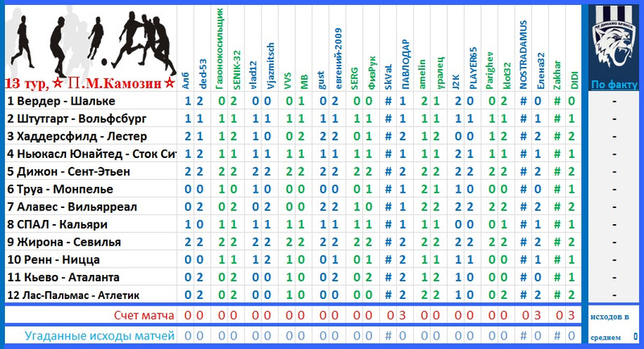Click the 'J2K' column header

(x=456, y=81)
